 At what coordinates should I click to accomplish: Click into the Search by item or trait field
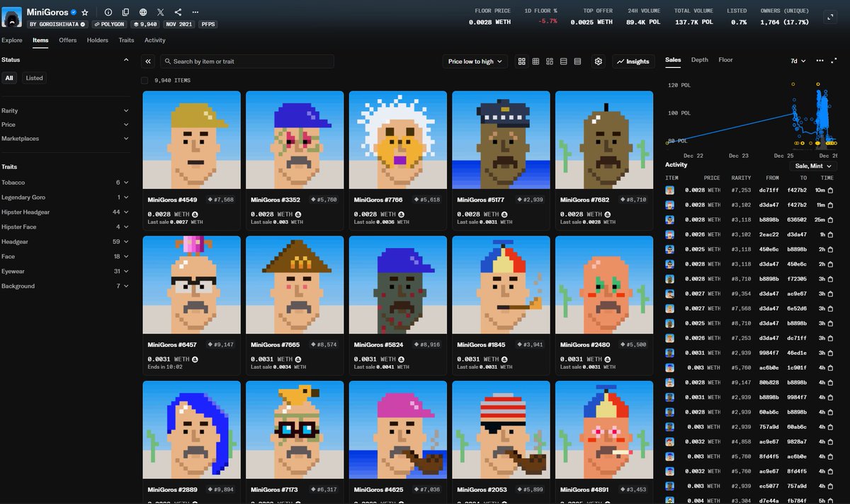pyautogui.click(x=247, y=62)
